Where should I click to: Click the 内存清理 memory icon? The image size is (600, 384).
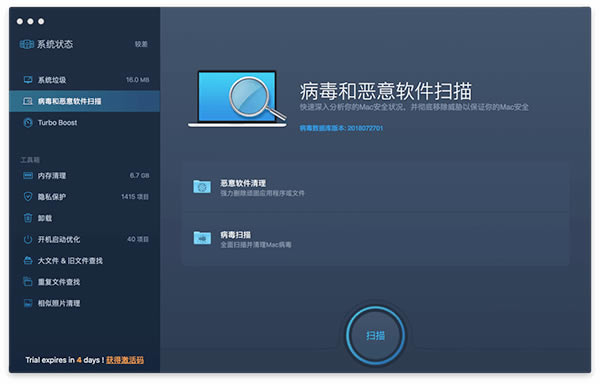pyautogui.click(x=28, y=176)
